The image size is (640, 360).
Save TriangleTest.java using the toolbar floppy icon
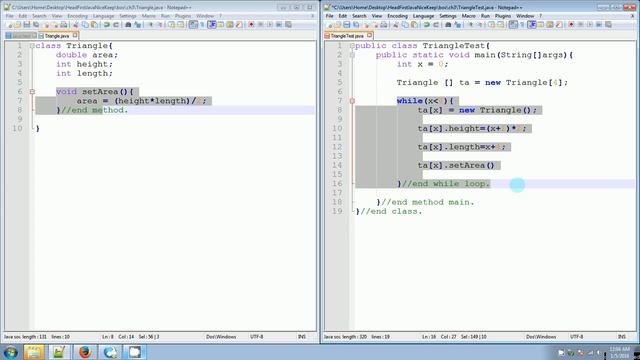(x=347, y=25)
